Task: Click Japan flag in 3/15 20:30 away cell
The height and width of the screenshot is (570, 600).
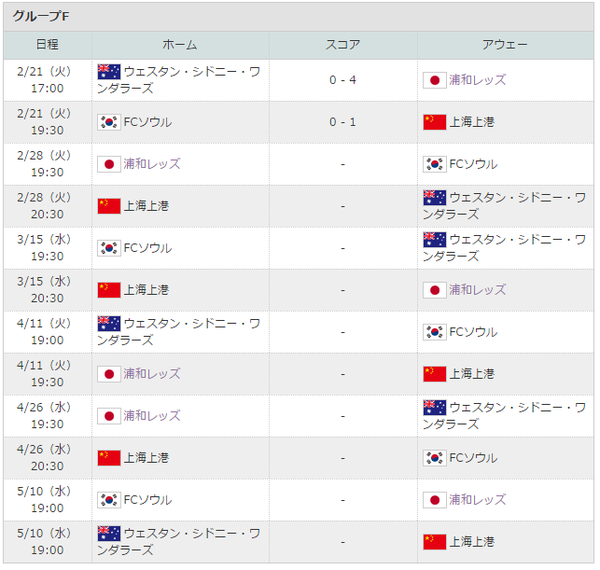Action: tap(435, 290)
